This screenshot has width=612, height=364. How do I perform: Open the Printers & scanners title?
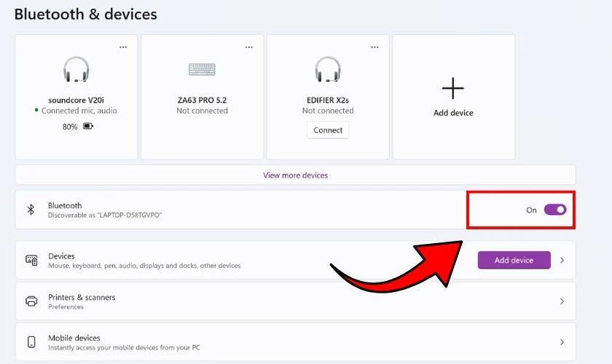point(82,297)
